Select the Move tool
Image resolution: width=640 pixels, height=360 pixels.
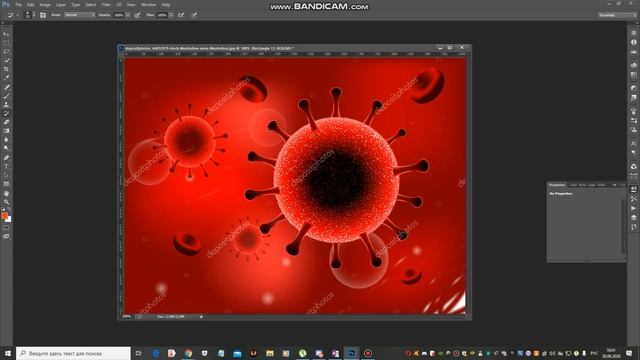(6, 34)
